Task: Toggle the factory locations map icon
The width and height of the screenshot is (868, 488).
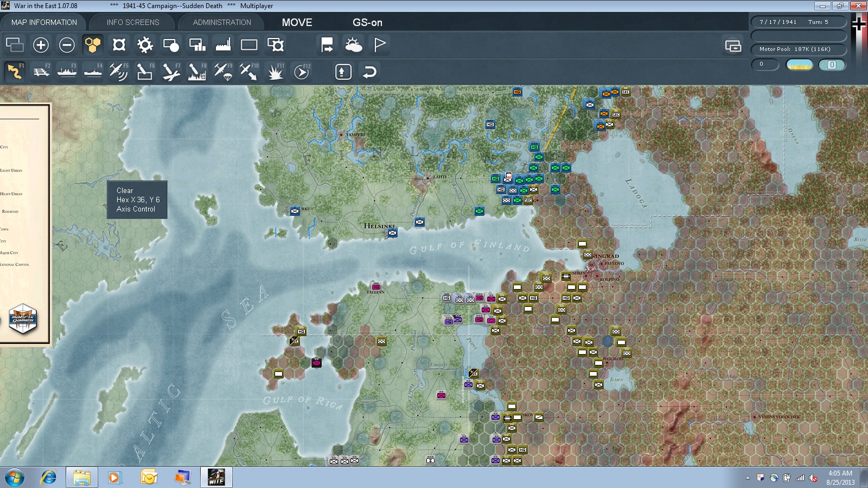Action: (x=223, y=45)
